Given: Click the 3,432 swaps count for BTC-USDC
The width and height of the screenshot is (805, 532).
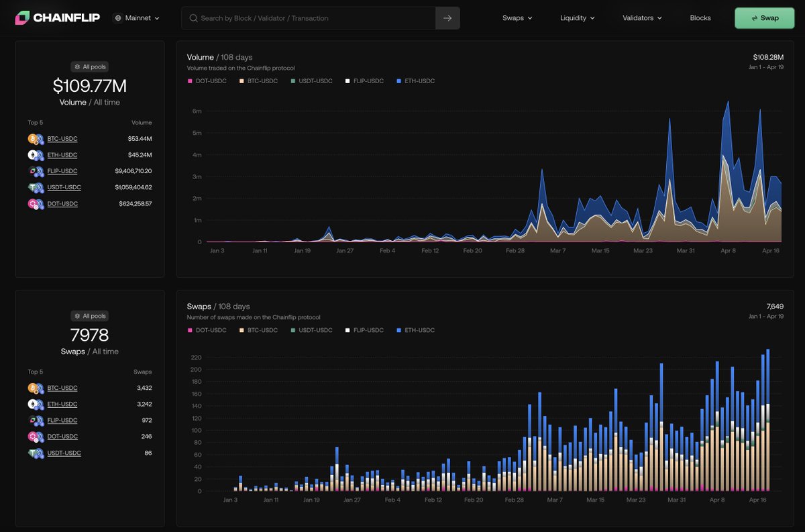Looking at the screenshot, I should click(x=143, y=388).
